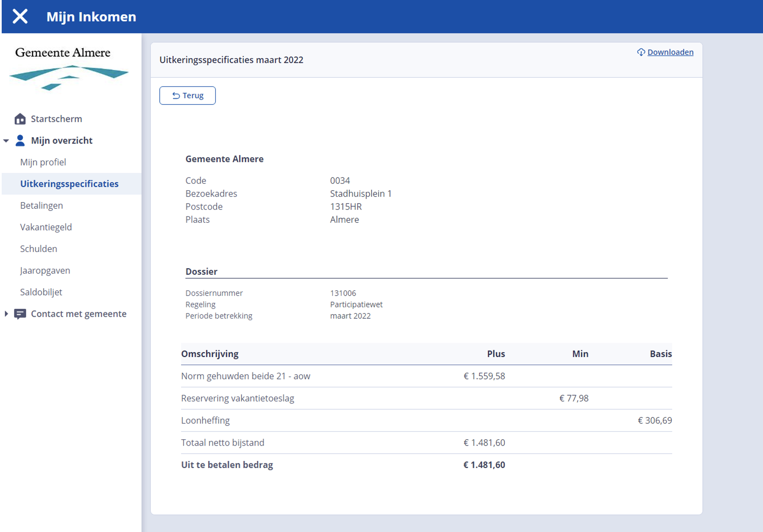
Task: Click the X close icon in header
Action: tap(20, 17)
